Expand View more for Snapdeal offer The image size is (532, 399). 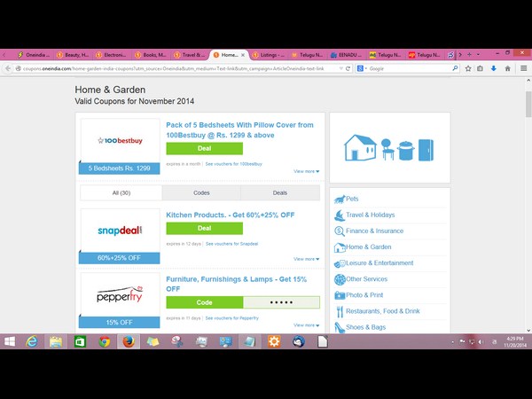point(306,259)
